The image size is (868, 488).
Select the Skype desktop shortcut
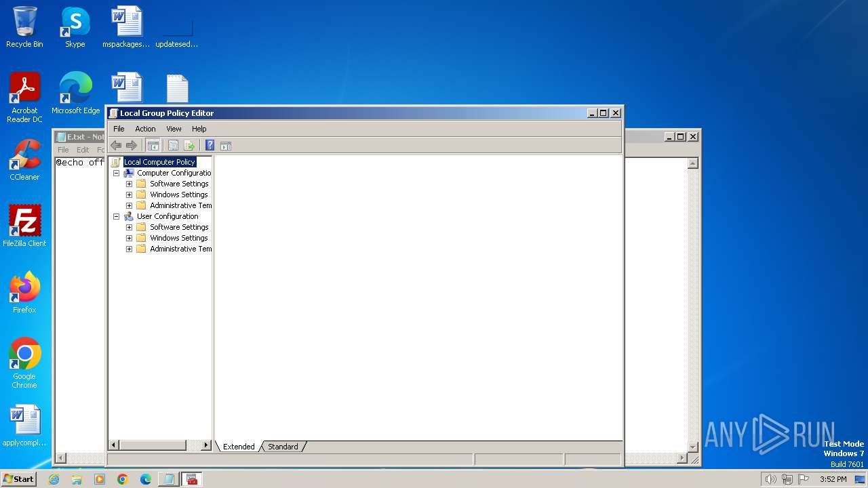coord(75,27)
